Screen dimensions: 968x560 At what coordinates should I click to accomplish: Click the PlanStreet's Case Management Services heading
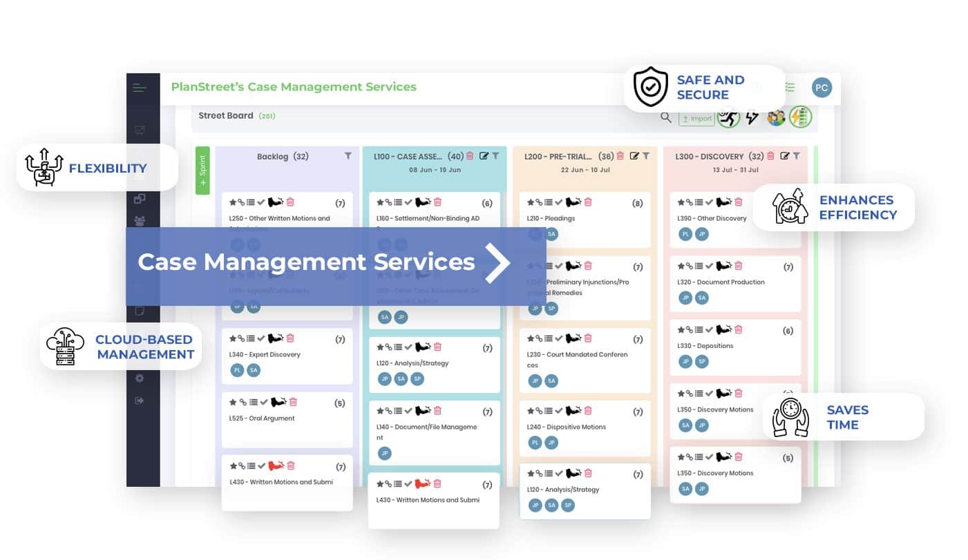(x=294, y=87)
